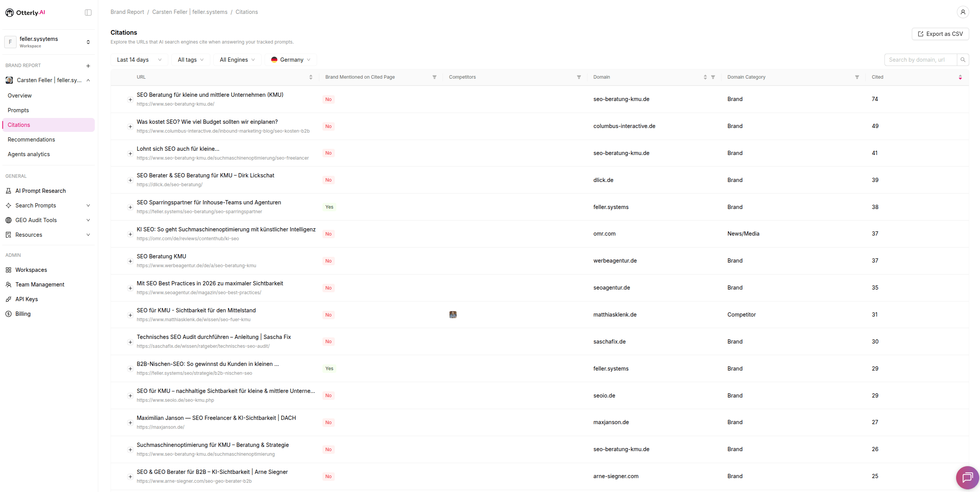
Task: Click the SEO Beratung KMU title
Action: [161, 256]
